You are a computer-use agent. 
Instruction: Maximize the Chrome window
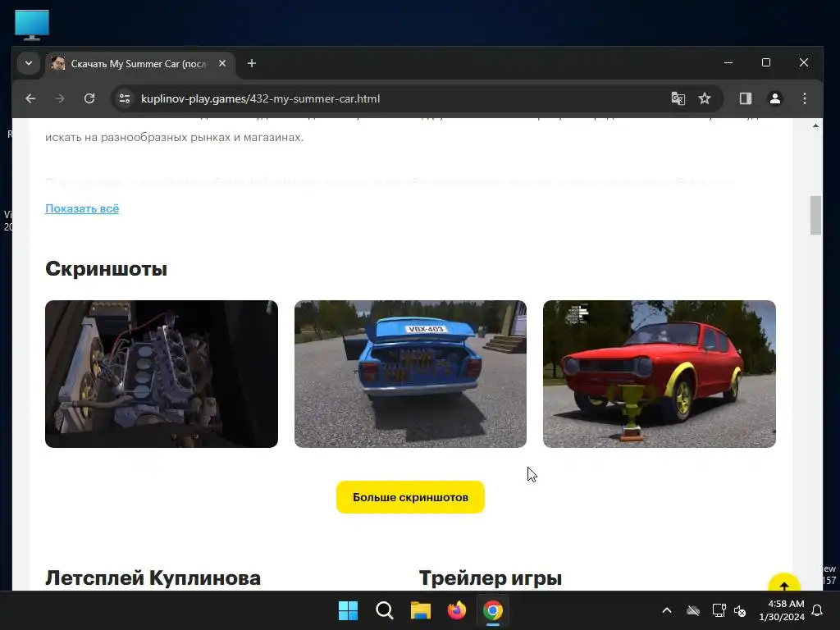point(766,62)
